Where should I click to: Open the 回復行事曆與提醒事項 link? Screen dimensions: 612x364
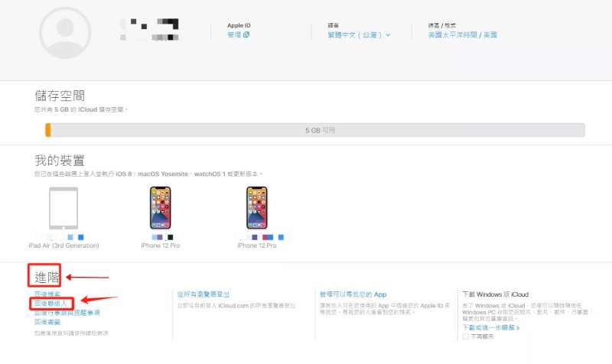67,313
